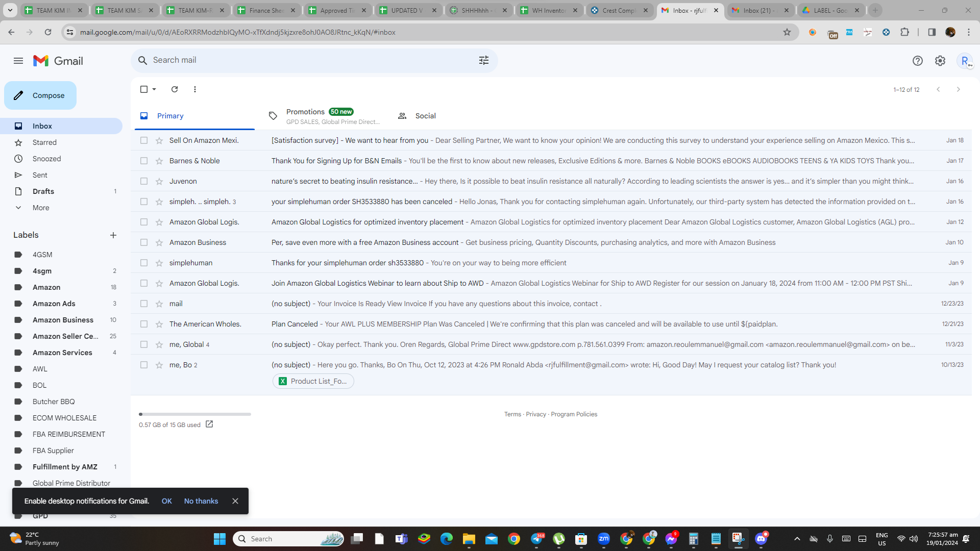980x551 pixels.
Task: Open storage management link icon
Action: (209, 424)
